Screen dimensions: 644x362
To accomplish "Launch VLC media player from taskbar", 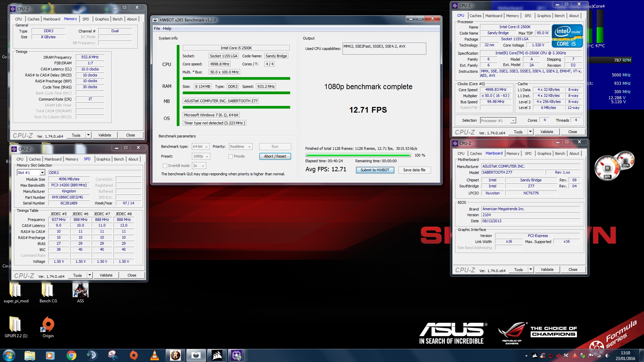I will pyautogui.click(x=154, y=355).
